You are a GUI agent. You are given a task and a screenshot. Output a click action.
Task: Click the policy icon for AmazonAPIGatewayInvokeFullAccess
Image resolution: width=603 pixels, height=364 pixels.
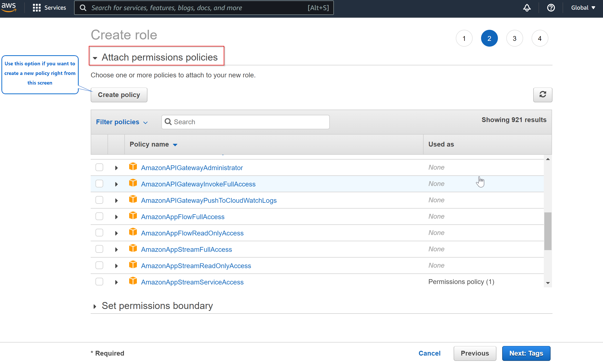coord(133,183)
